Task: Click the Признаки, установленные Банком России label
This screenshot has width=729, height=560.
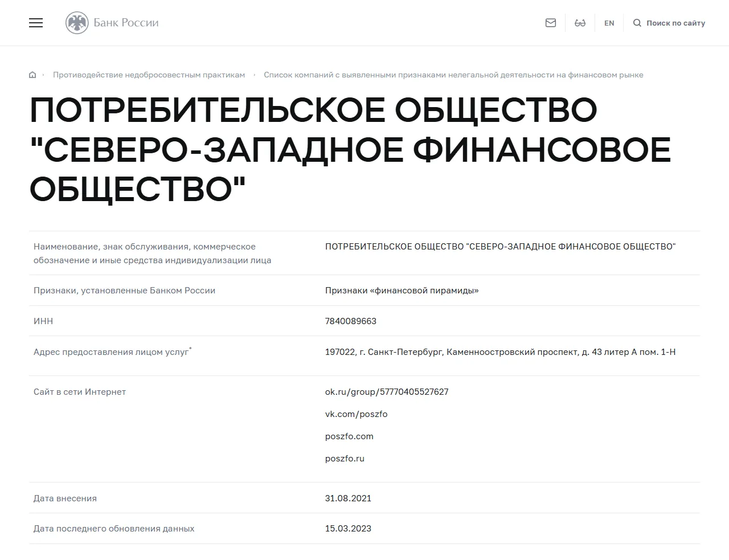Action: tap(124, 291)
